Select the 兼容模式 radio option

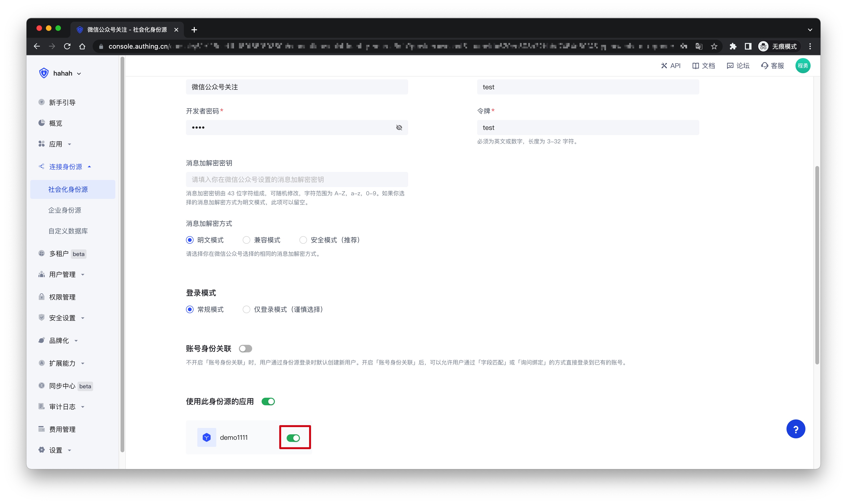tap(246, 240)
